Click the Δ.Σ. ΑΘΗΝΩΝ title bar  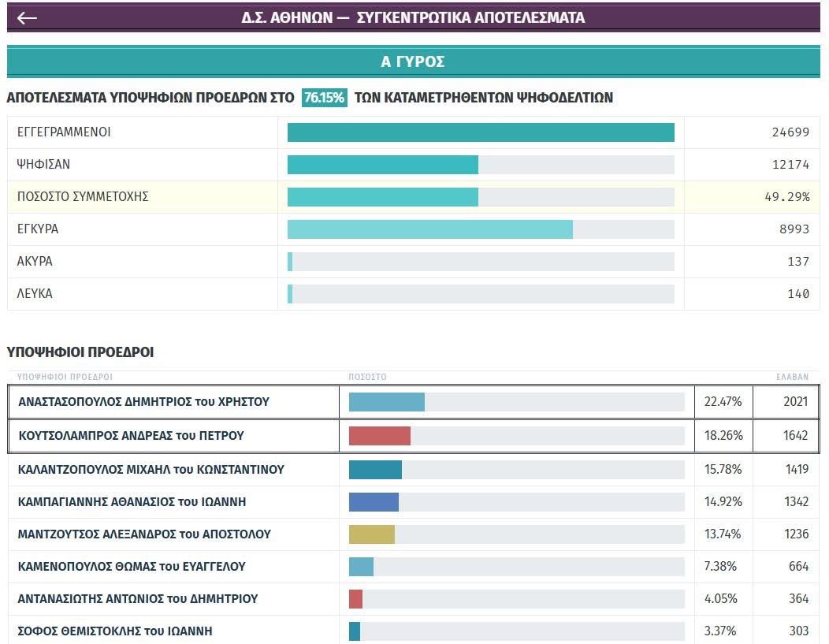point(413,17)
